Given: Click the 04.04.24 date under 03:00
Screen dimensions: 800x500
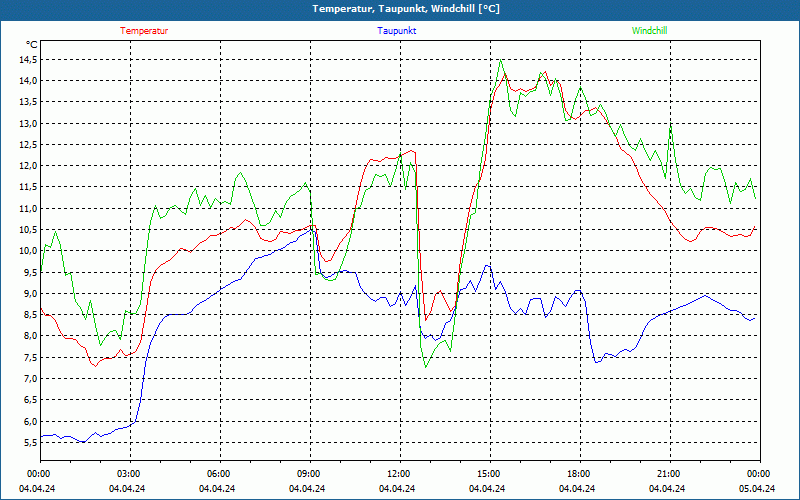Looking at the screenshot, I should click(127, 489).
